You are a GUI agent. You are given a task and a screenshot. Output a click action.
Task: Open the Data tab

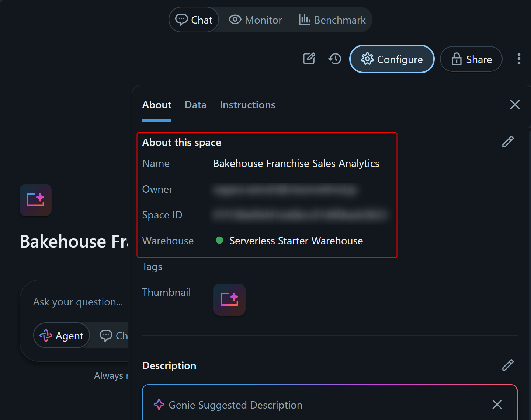click(x=195, y=105)
